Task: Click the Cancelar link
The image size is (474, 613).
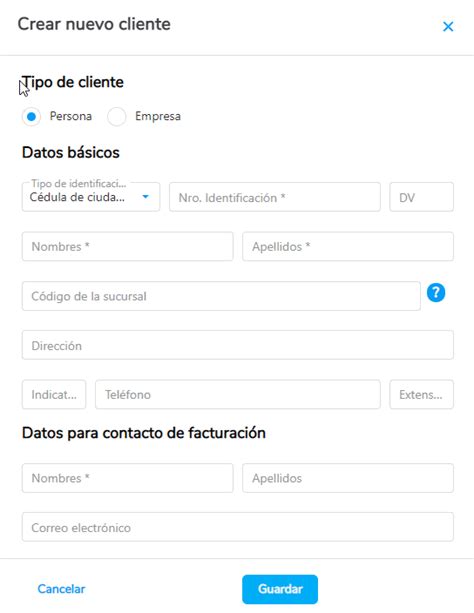Action: (61, 589)
